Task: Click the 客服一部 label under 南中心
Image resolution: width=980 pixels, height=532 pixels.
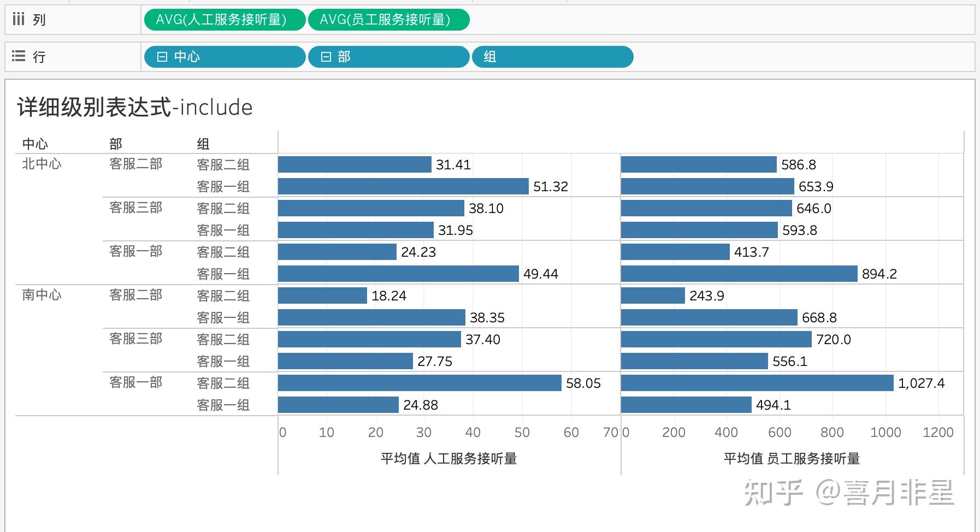Action: click(135, 383)
